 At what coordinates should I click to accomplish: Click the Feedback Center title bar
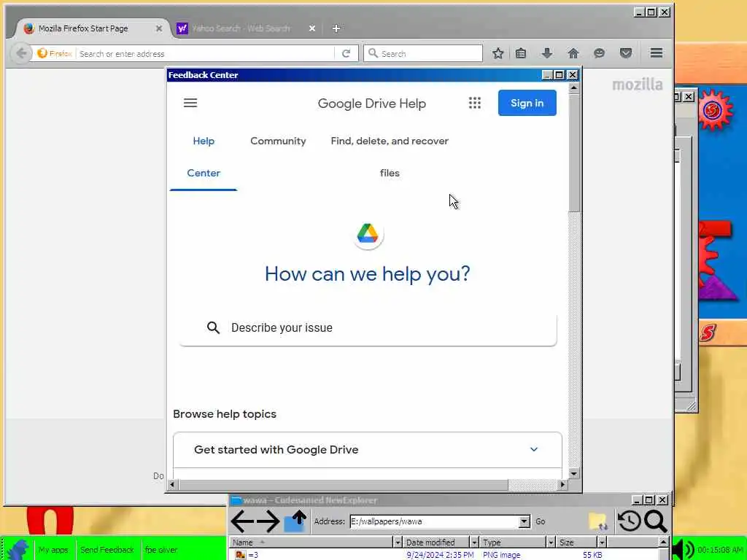pos(354,75)
